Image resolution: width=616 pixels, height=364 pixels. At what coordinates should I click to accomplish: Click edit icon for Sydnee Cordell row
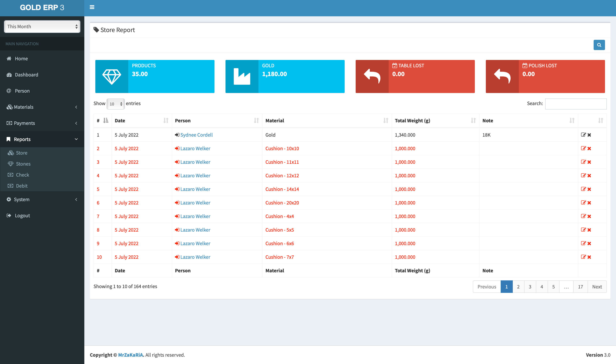tap(583, 135)
